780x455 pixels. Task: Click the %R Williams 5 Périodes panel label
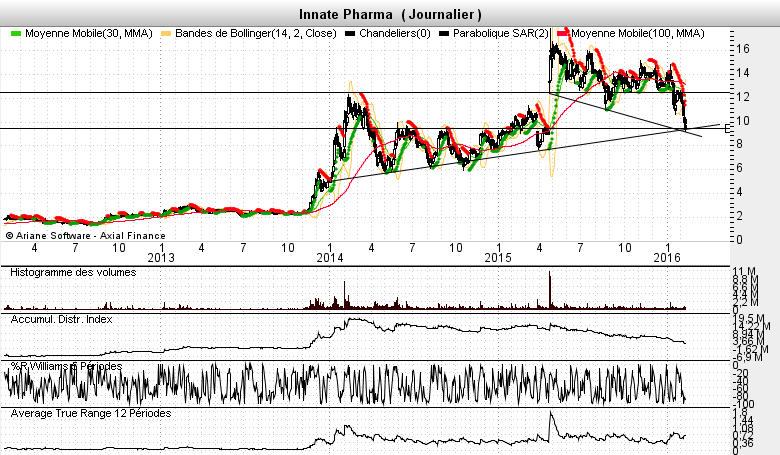pos(67,366)
